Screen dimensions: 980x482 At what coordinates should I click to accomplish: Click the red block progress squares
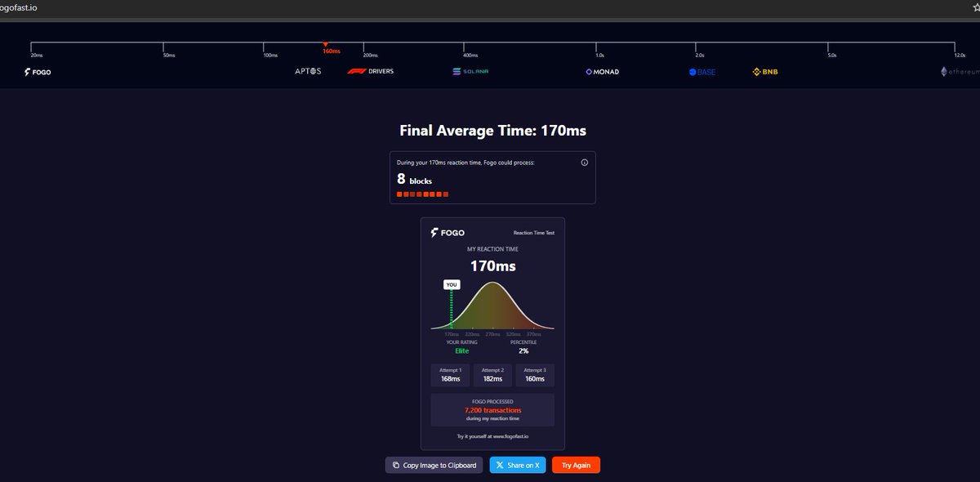(x=422, y=194)
